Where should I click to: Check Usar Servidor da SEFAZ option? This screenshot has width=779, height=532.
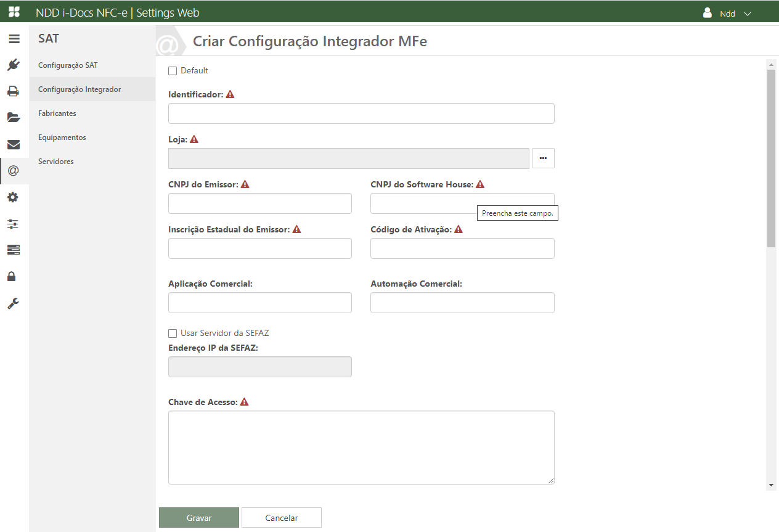click(173, 334)
